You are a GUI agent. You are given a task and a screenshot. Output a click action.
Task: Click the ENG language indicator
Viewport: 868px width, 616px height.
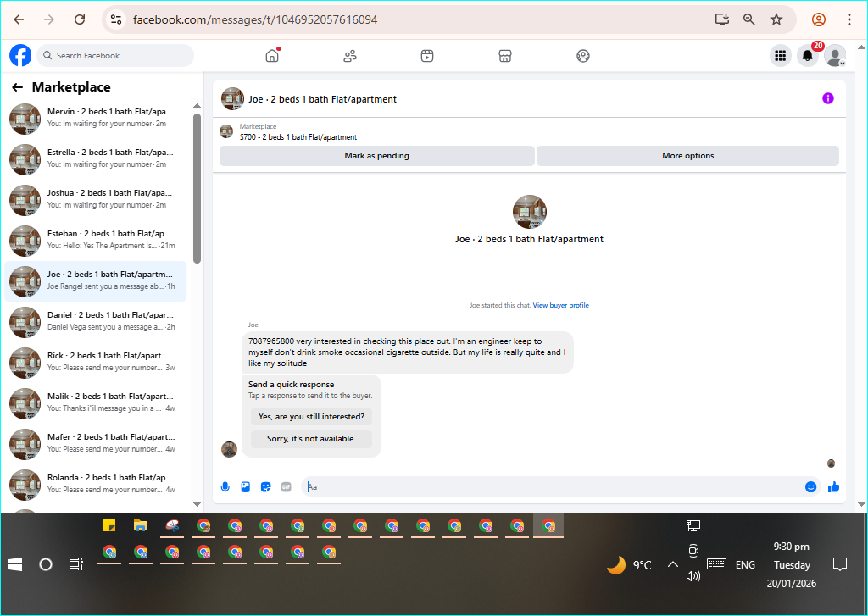click(x=745, y=564)
